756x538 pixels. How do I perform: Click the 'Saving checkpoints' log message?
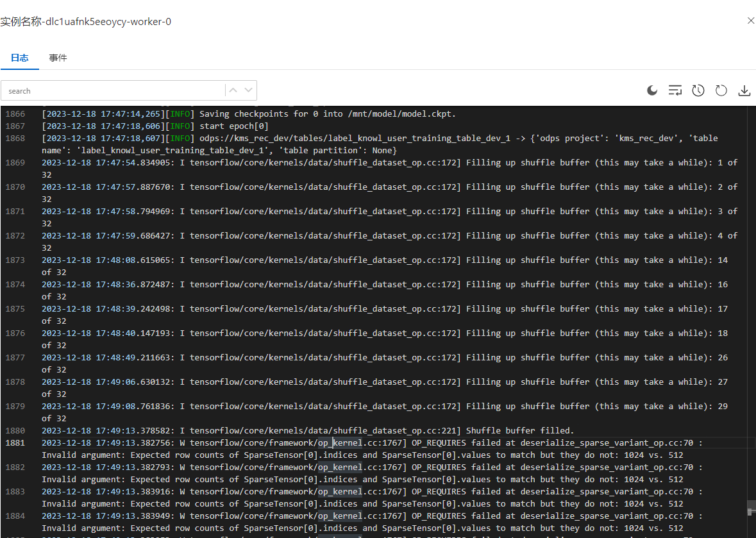coord(328,113)
